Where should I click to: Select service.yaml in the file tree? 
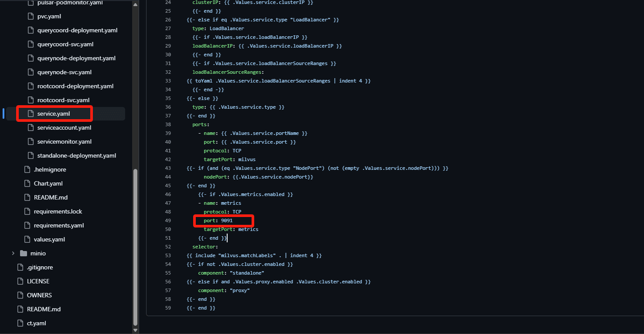pyautogui.click(x=54, y=114)
